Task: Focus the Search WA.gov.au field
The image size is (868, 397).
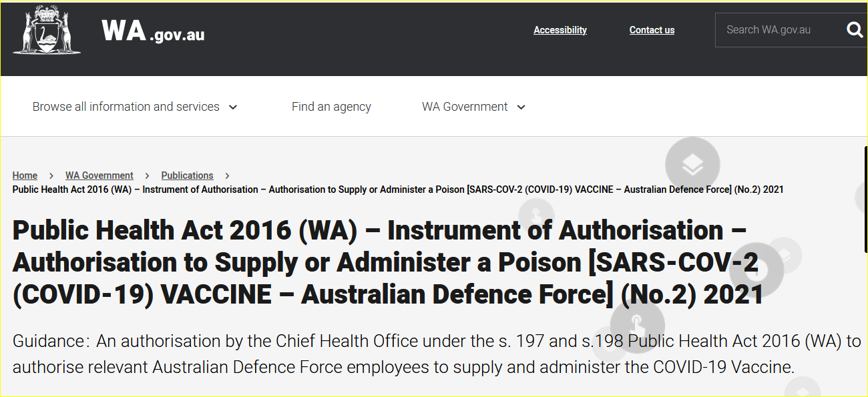Action: tap(791, 30)
